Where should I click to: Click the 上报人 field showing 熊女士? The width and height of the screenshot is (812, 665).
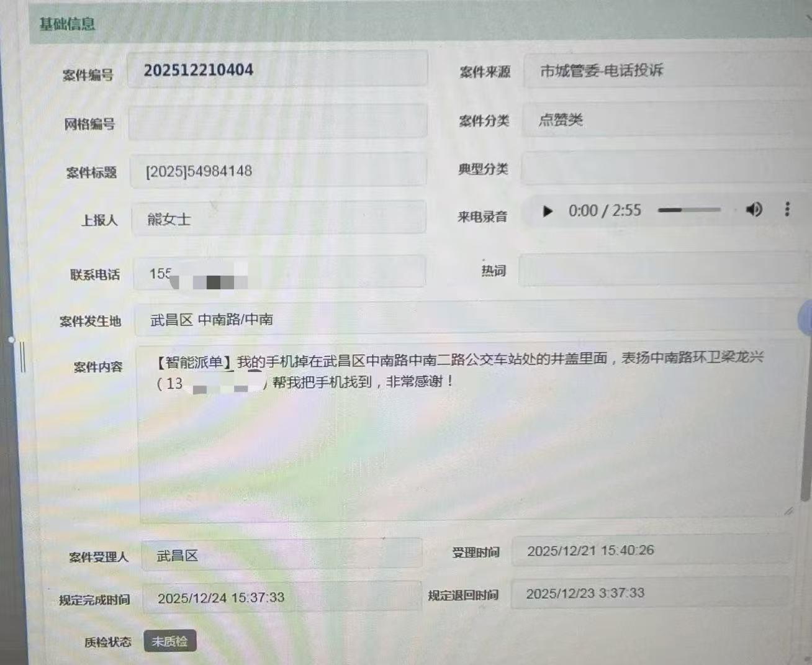[277, 219]
